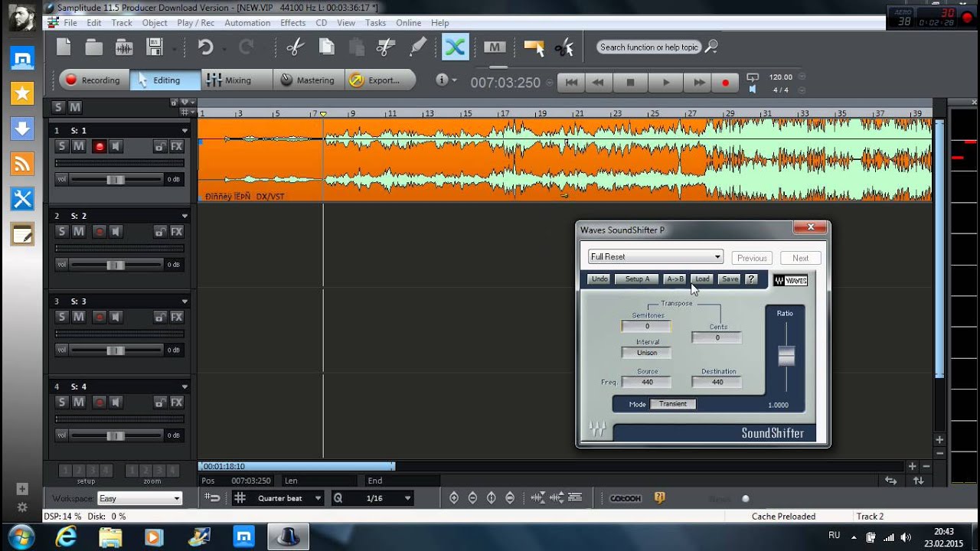Viewport: 980px width, 551px height.
Task: Open the mixer with the M button
Action: point(495,47)
